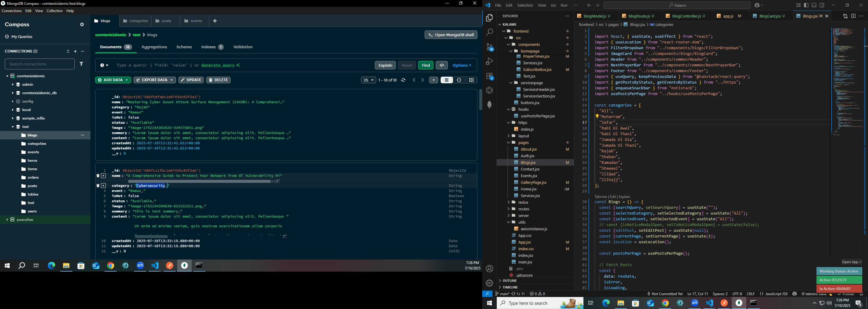Add a new Compass tab with plus icon

coord(215,21)
